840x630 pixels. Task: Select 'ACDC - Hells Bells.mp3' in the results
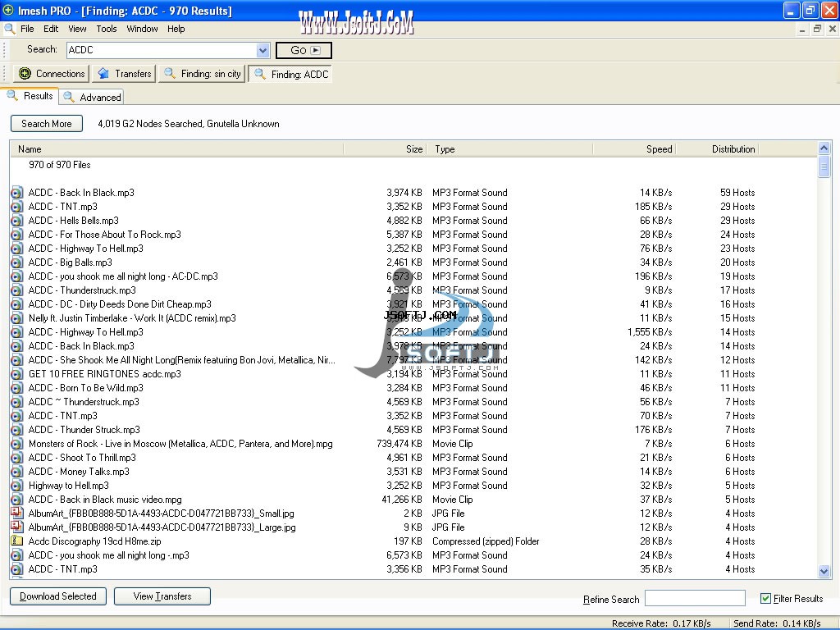tap(73, 221)
